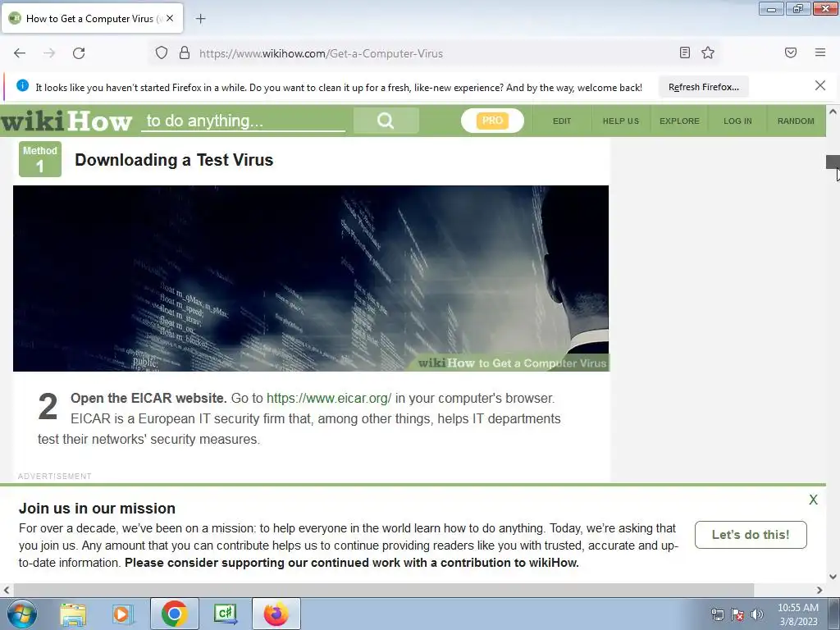Close the Join us in our mission banner
This screenshot has height=630, width=840.
(x=813, y=500)
